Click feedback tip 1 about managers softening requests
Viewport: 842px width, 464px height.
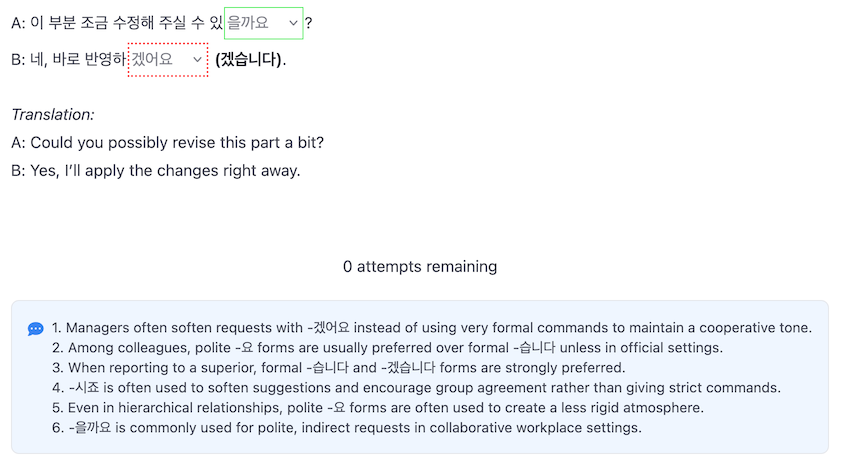tap(432, 328)
